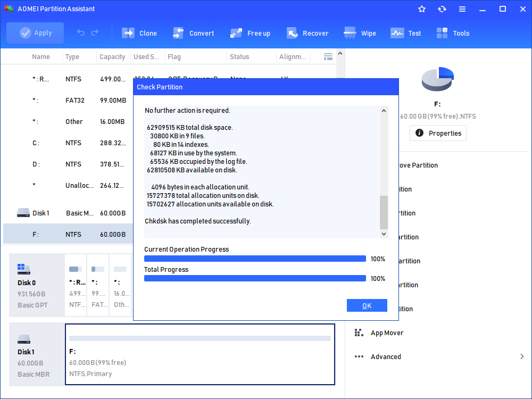Click the Properties button
The image size is (532, 399).
pyautogui.click(x=438, y=133)
